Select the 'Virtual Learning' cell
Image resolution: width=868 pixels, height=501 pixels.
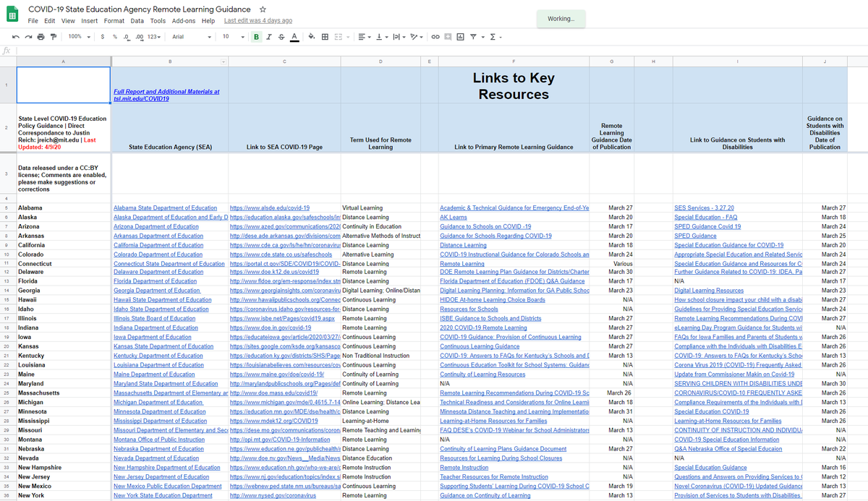380,207
